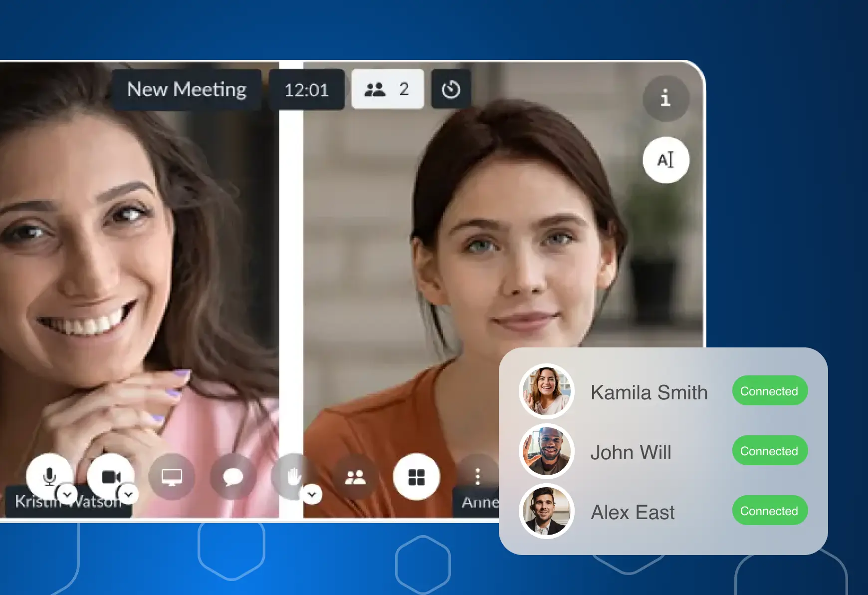868x595 pixels.
Task: Open the three-dot more options menu
Action: (x=477, y=477)
